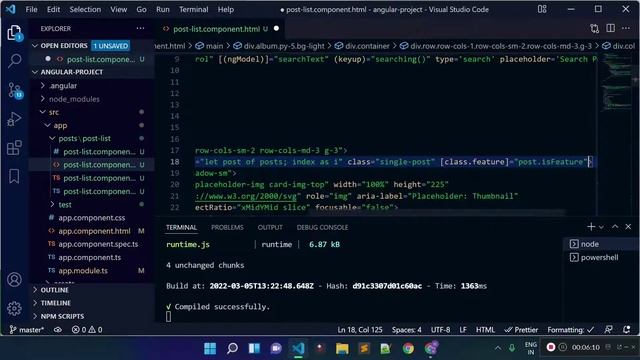Select the node terminal instance
Image resolution: width=640 pixels, height=360 pixels.
pyautogui.click(x=599, y=244)
